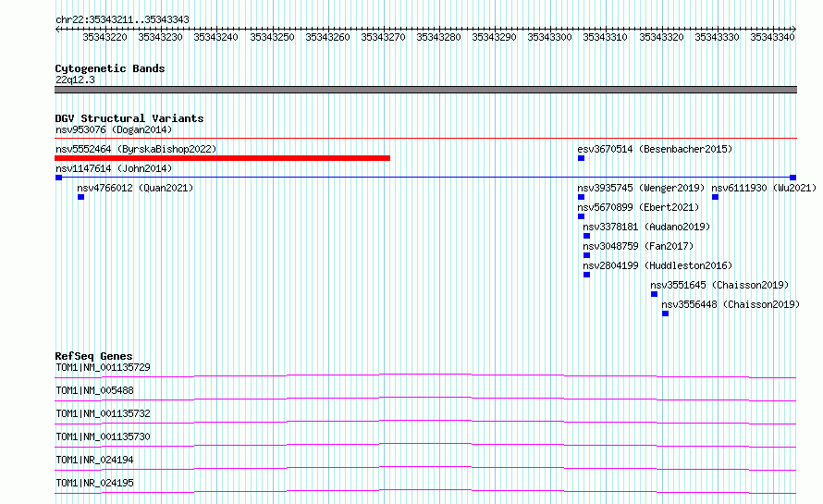The height and width of the screenshot is (504, 823).
Task: Click the 22q12.3 band label
Action: [75, 80]
